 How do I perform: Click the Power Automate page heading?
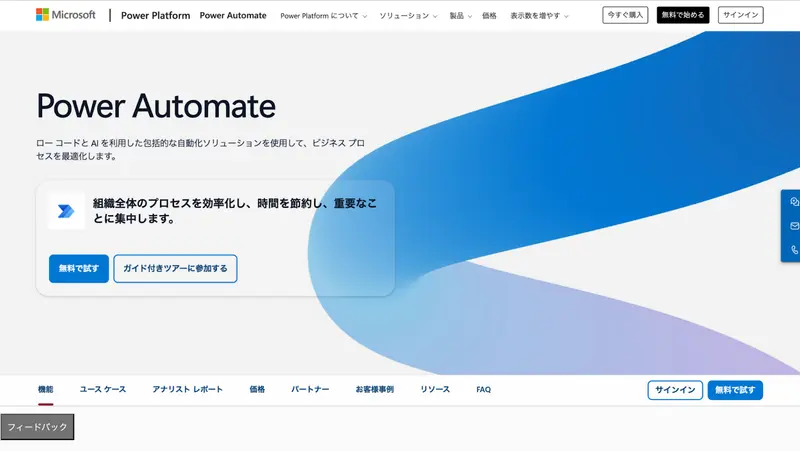pos(156,106)
